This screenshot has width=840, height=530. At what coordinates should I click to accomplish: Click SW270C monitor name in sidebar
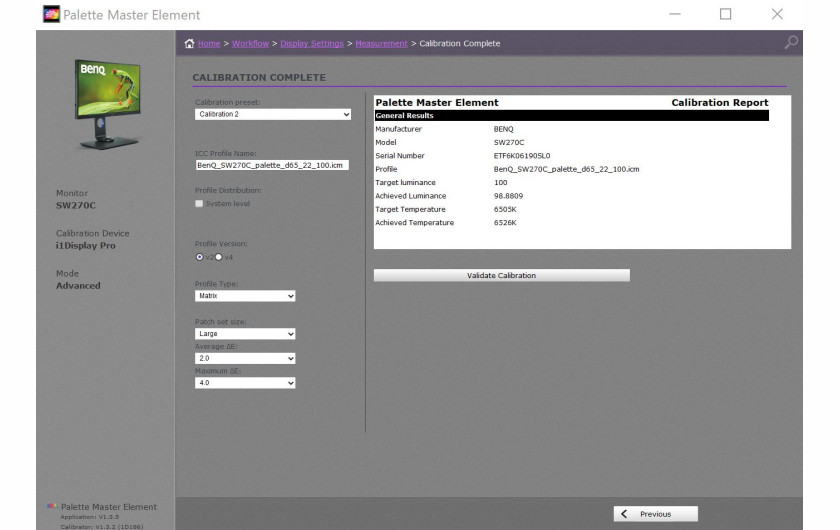[x=76, y=206]
